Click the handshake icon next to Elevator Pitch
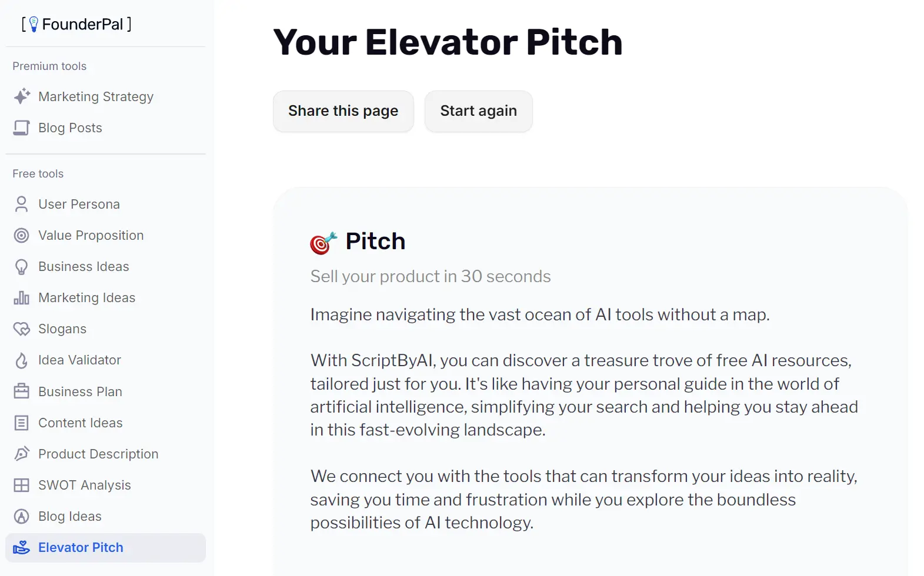This screenshot has height=576, width=924. [x=22, y=547]
